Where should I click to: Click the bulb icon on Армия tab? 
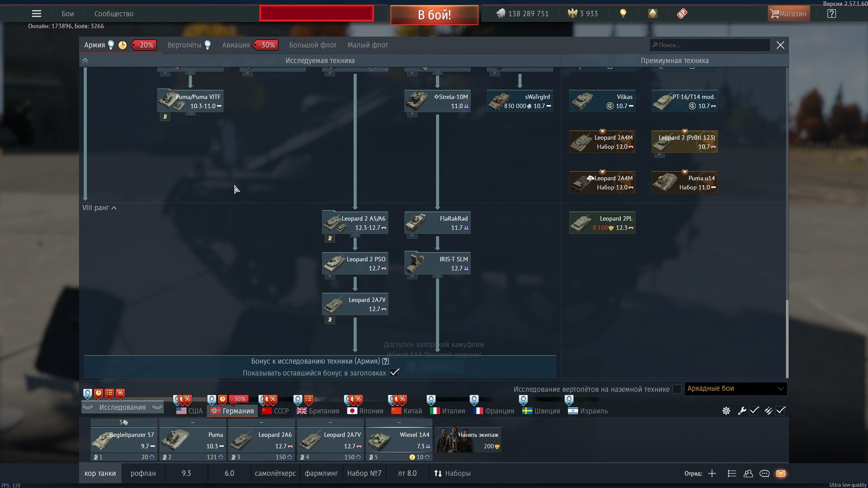point(111,45)
